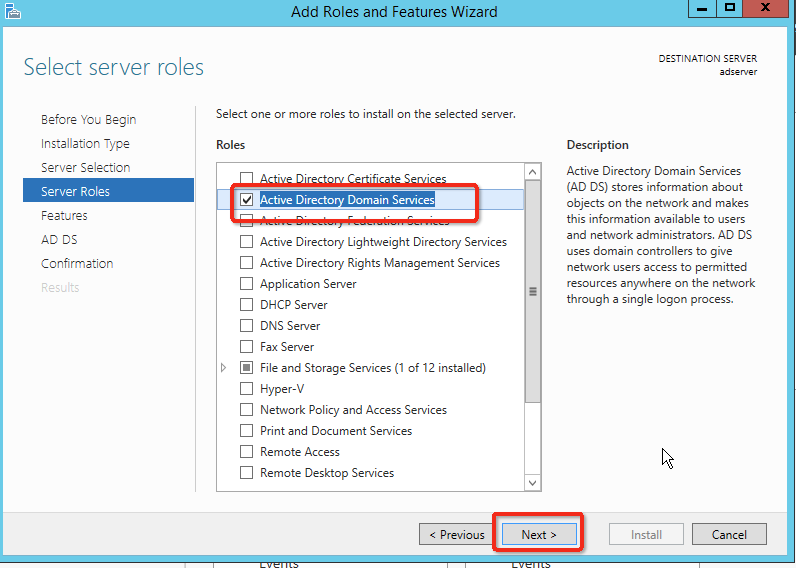796x568 pixels.
Task: Expand File and Storage Services tree
Action: coord(224,368)
